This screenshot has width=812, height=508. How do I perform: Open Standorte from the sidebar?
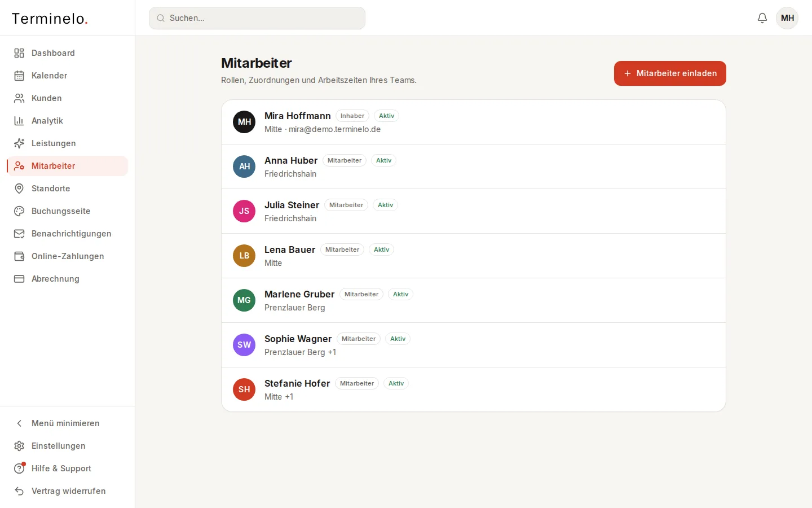[x=68, y=189]
